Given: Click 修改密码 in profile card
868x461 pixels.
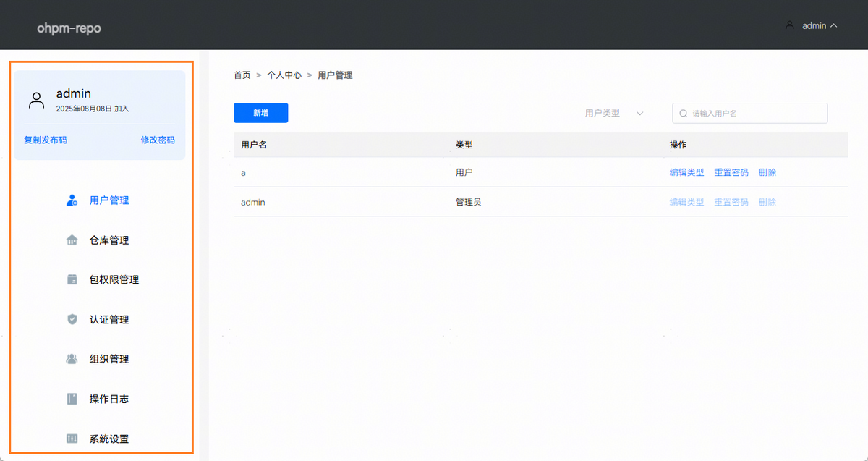Looking at the screenshot, I should point(158,140).
